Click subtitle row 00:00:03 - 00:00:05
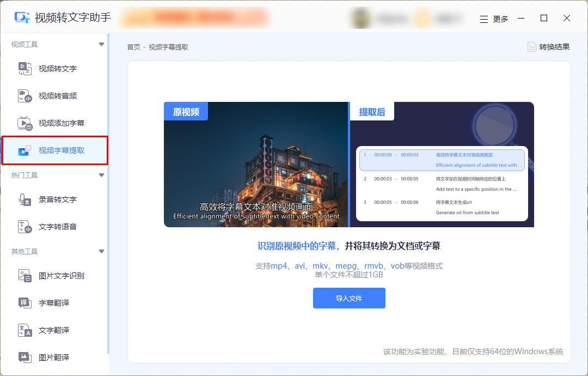Image resolution: width=588 pixels, height=376 pixels. [442, 184]
